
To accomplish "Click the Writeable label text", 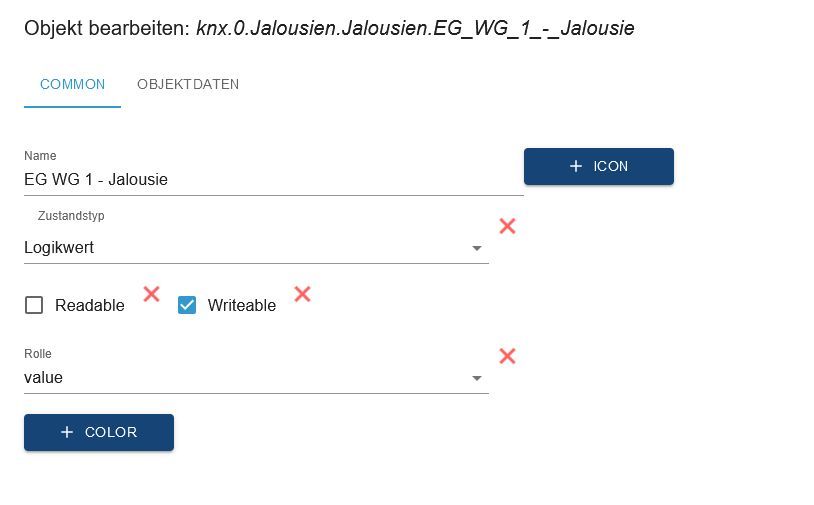I will pyautogui.click(x=242, y=306).
